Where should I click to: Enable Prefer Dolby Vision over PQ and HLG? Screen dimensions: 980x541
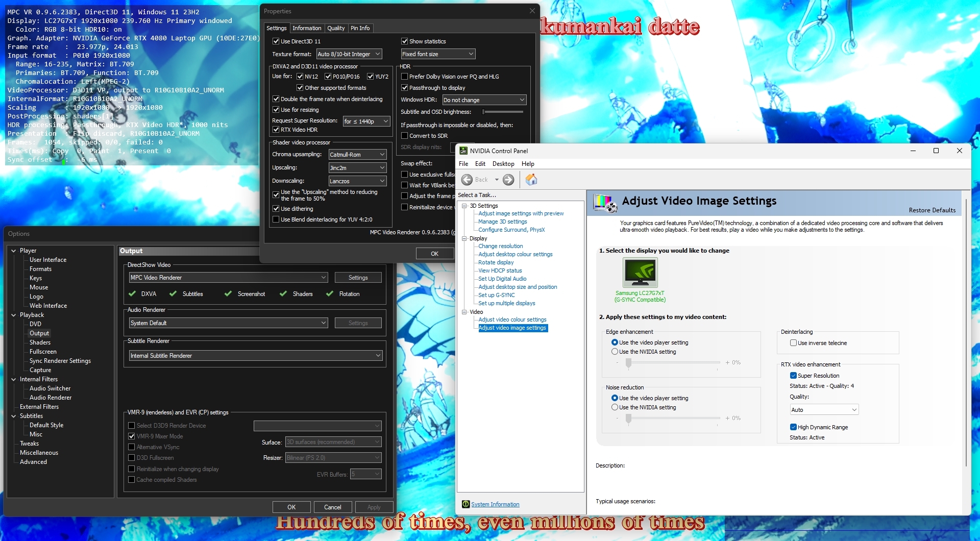click(x=404, y=77)
